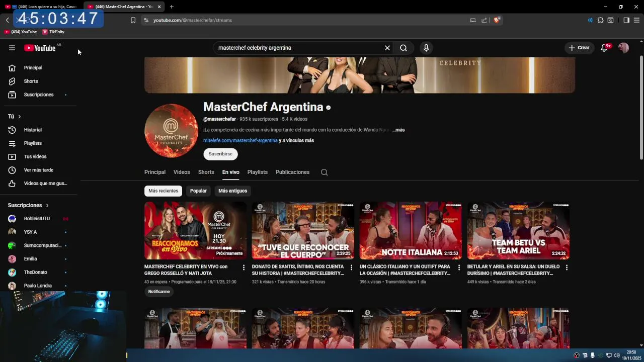Image resolution: width=644 pixels, height=362 pixels.
Task: Open the Donato de Santis, íntimo video title
Action: [x=298, y=270]
